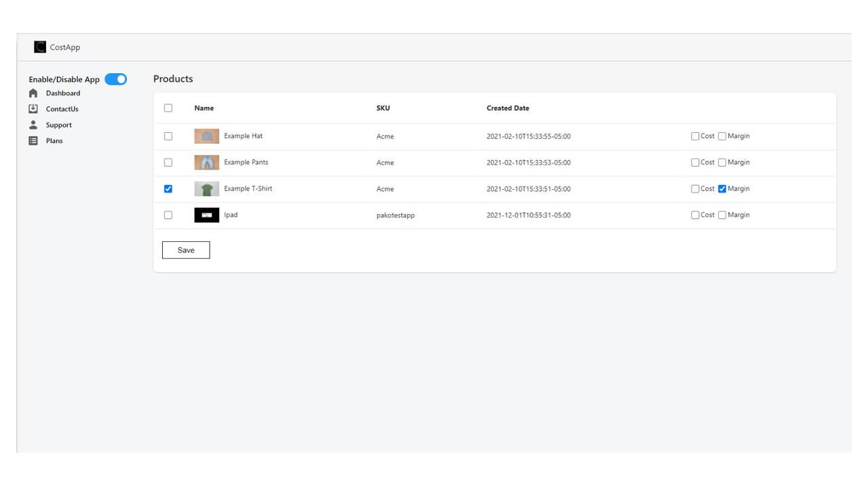
Task: Click the SKU column header
Action: pyautogui.click(x=383, y=108)
